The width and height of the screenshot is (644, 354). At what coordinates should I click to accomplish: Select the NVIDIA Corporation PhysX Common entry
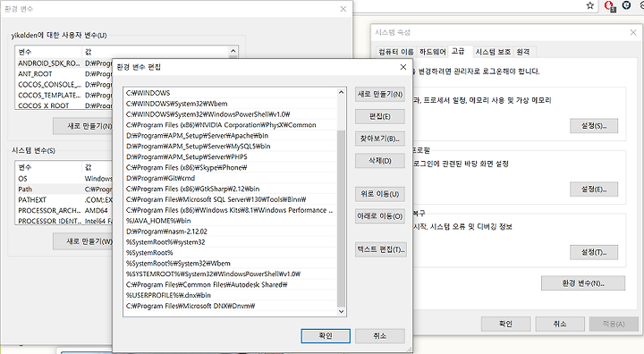(x=231, y=125)
